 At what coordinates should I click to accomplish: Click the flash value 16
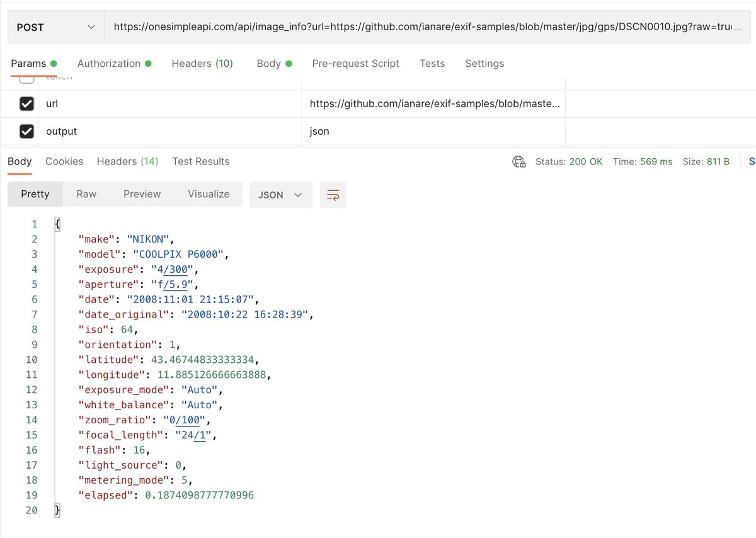[139, 450]
